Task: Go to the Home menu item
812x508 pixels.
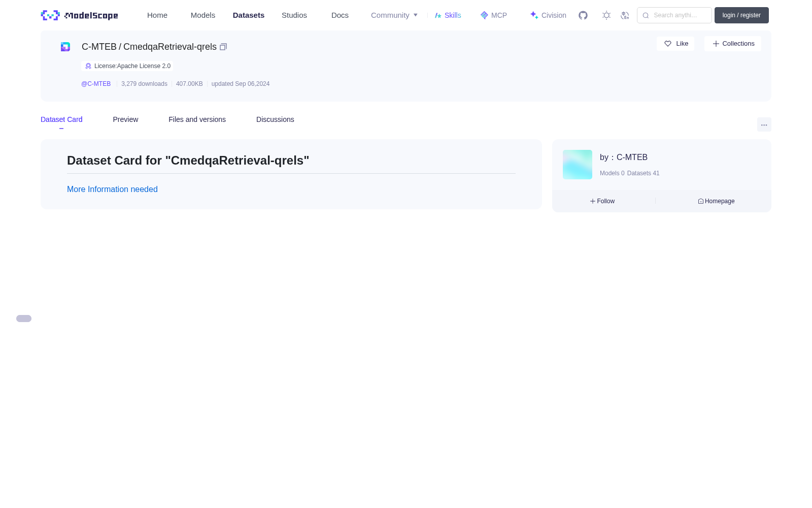Action: coord(157,15)
